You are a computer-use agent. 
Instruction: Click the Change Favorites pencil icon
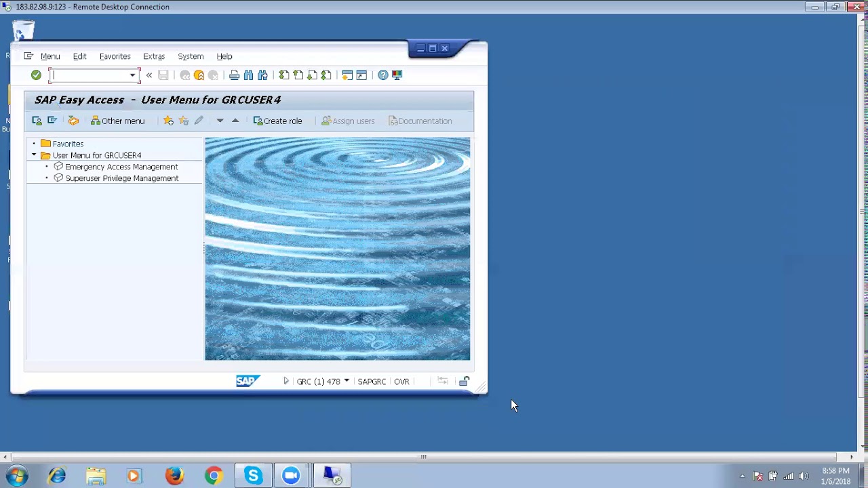coord(198,121)
